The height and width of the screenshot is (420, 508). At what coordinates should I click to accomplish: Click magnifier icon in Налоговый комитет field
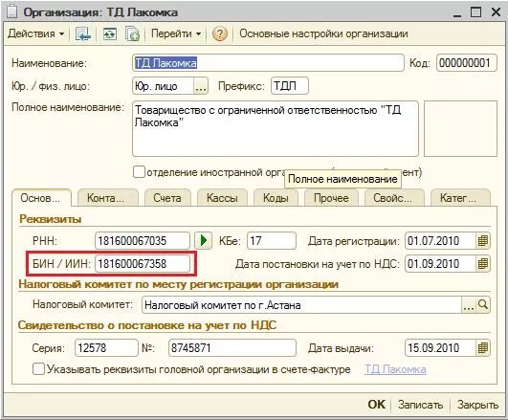point(483,304)
